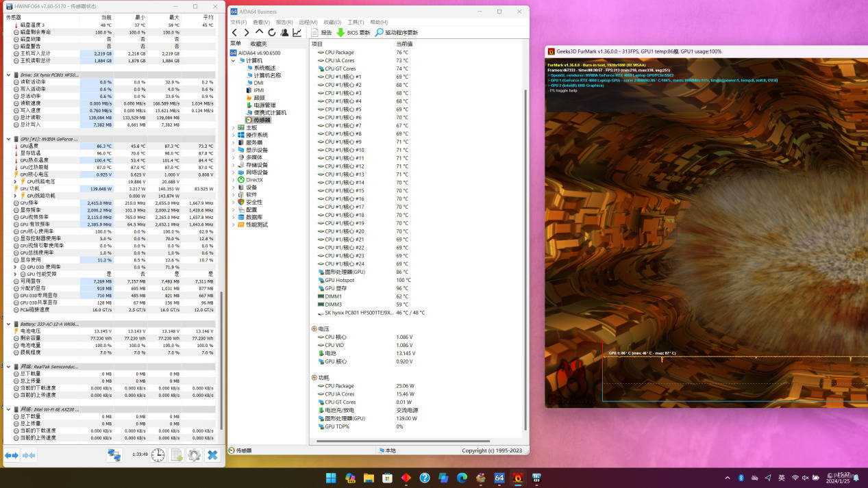Select 电源管理 in AIDA64 tree
The image size is (868, 488).
tap(264, 105)
